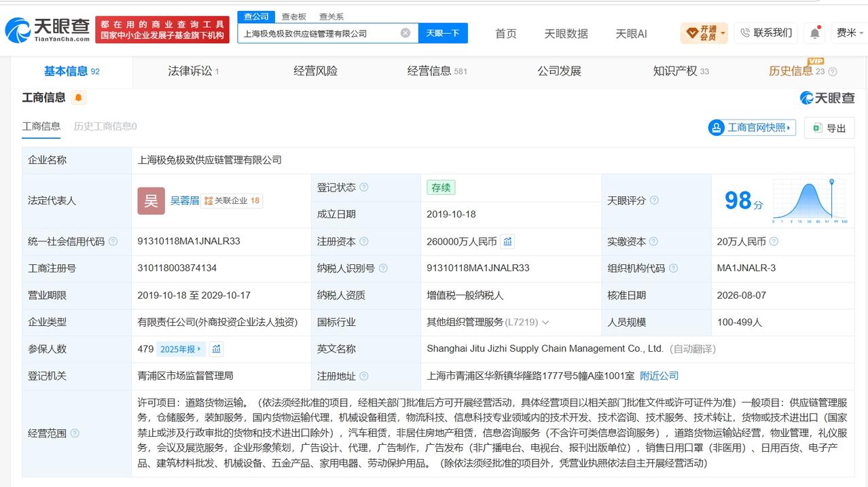Click the bell alert next to 工商信息

click(x=78, y=98)
